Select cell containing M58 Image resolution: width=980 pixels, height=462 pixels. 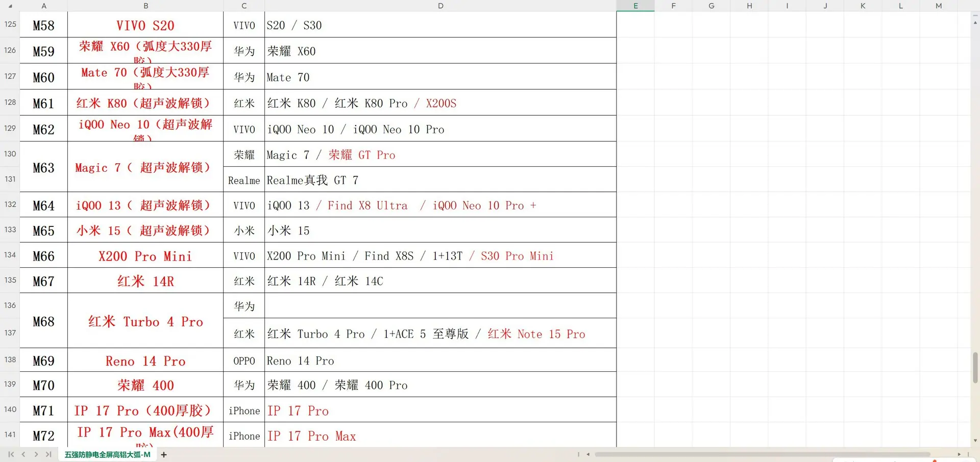pyautogui.click(x=44, y=24)
